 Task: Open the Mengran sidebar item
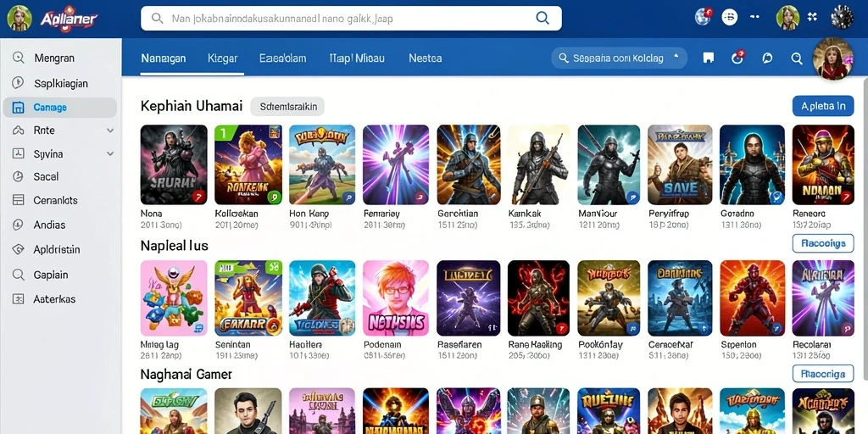pos(61,58)
